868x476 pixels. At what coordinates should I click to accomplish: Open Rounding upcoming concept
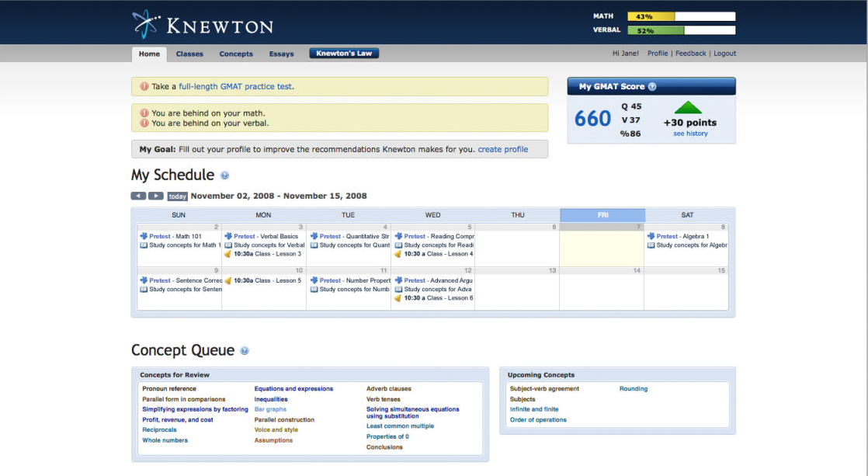click(x=634, y=388)
